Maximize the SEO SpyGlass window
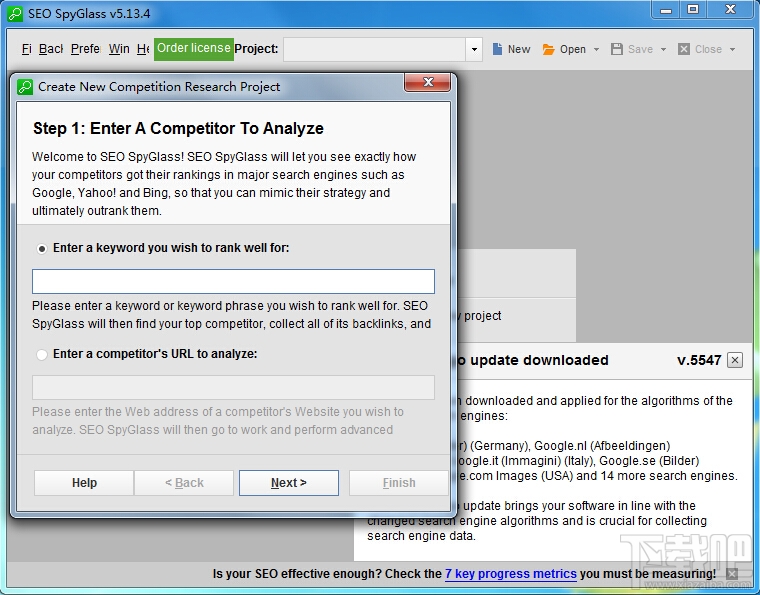Image resolution: width=760 pixels, height=595 pixels. point(693,10)
